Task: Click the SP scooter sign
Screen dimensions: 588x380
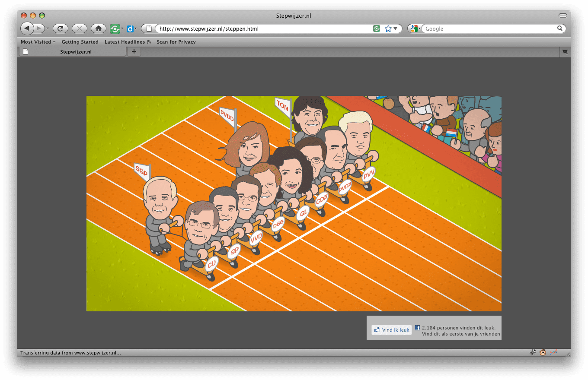Action: tap(235, 250)
